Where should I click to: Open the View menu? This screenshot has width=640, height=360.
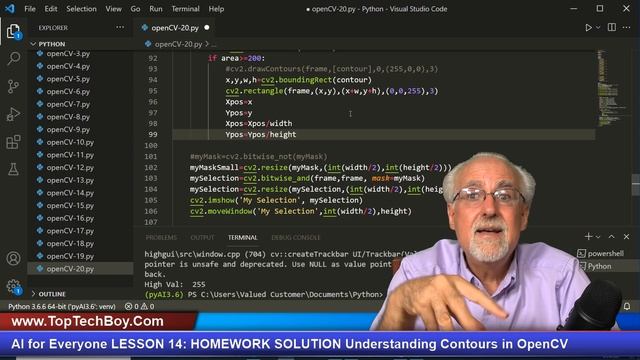[x=113, y=9]
